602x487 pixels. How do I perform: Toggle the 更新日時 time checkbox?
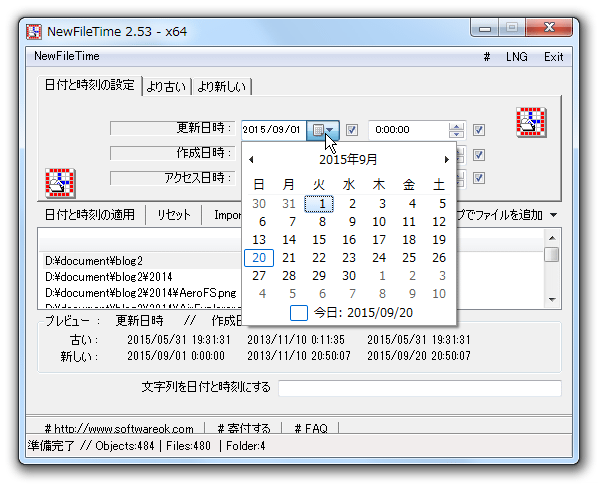[x=478, y=130]
